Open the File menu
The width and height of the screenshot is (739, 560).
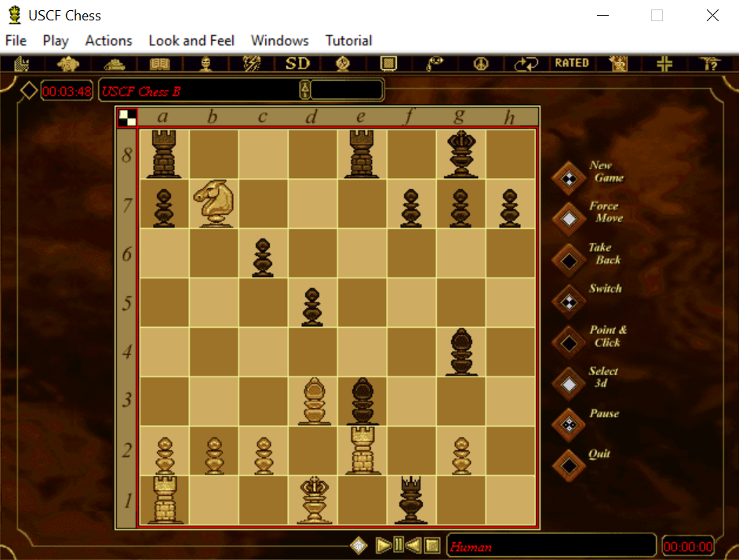click(x=16, y=41)
